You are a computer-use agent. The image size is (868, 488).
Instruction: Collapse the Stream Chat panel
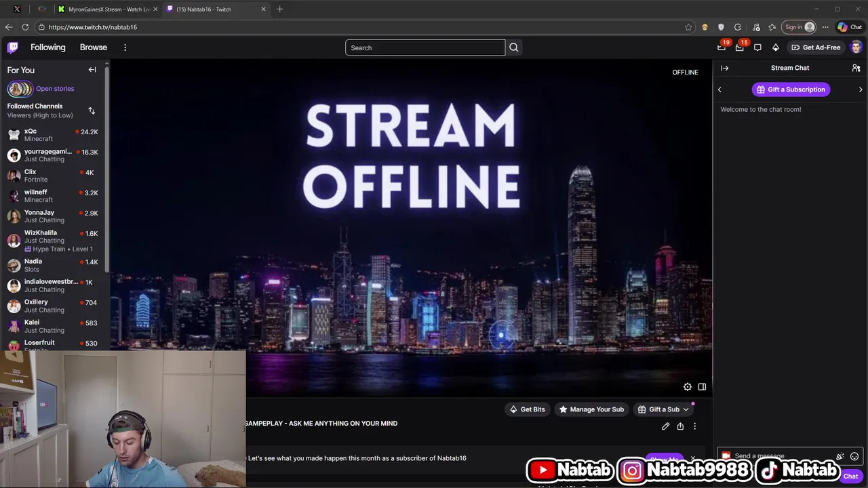[724, 68]
